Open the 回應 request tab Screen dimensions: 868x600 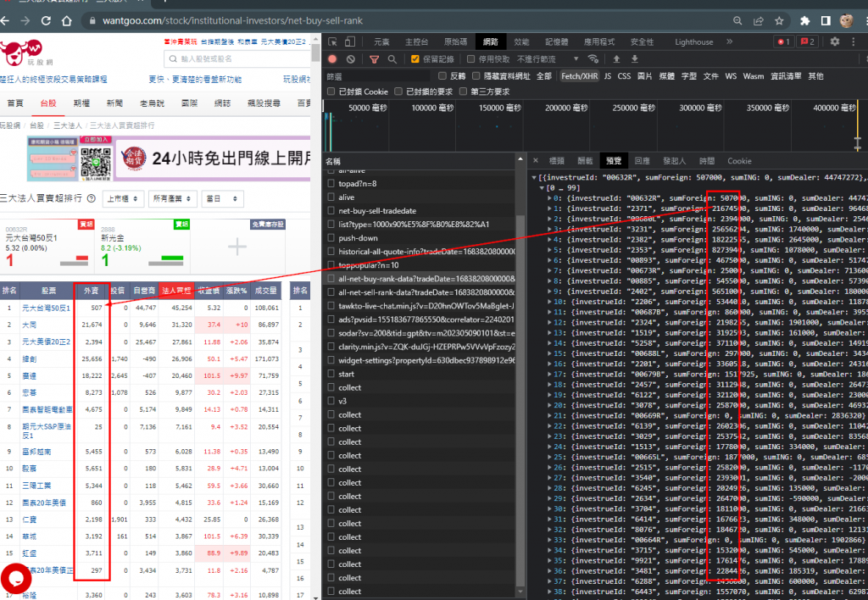[x=643, y=160]
